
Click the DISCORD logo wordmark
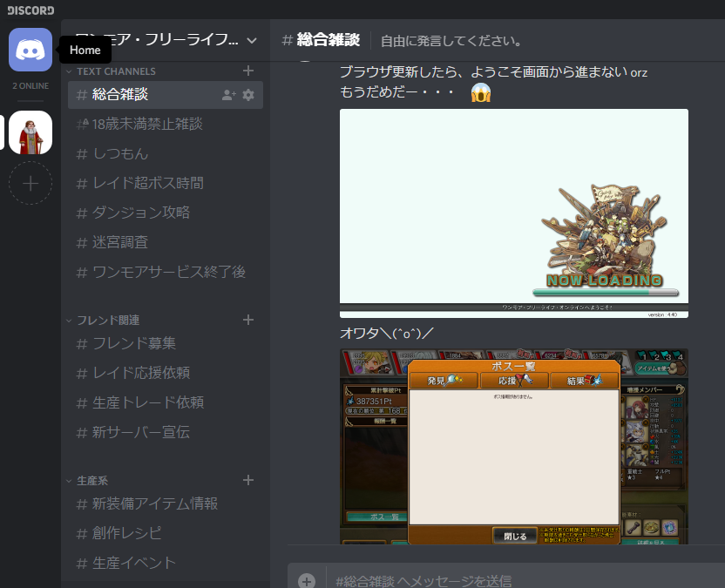click(x=30, y=10)
